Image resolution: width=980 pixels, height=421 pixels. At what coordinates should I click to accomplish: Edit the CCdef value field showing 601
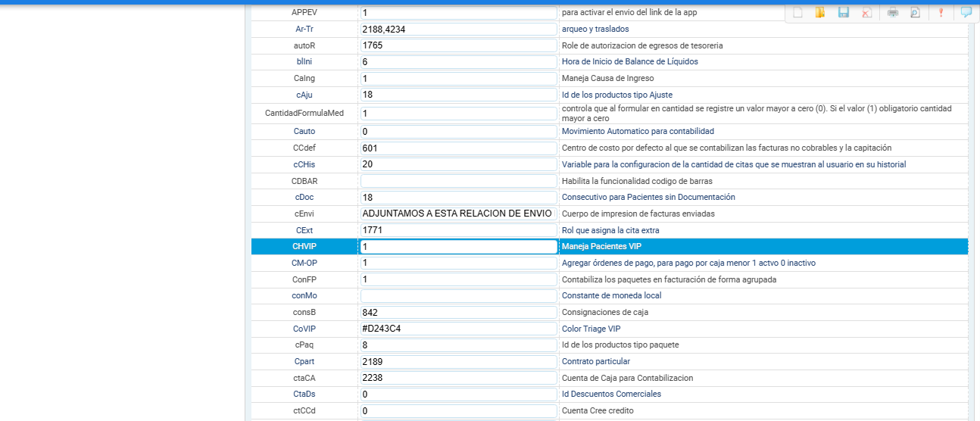pos(458,148)
